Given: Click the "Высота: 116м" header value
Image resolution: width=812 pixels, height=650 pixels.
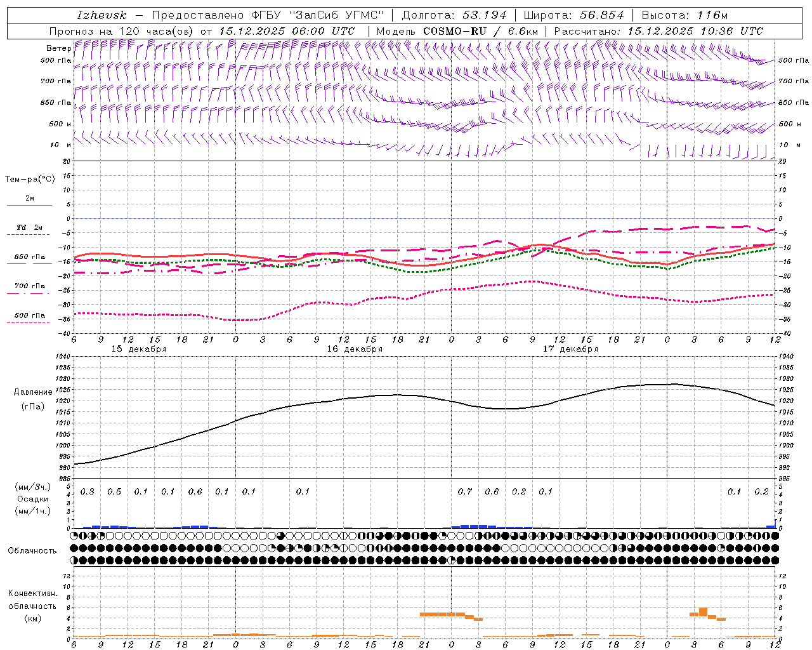Looking at the screenshot, I should [x=684, y=15].
